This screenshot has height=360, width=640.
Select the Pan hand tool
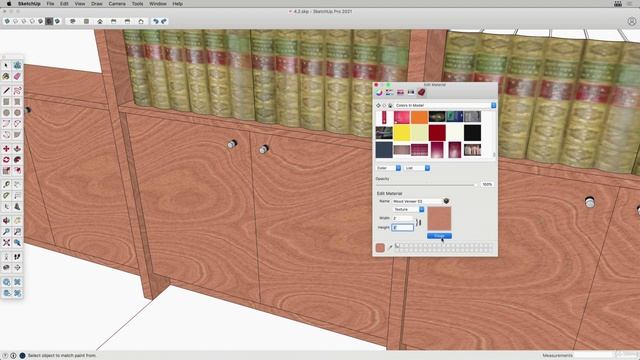click(x=17, y=221)
